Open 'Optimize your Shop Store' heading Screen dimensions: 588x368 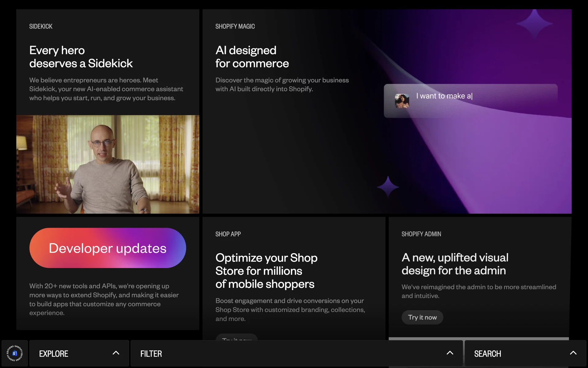point(266,271)
